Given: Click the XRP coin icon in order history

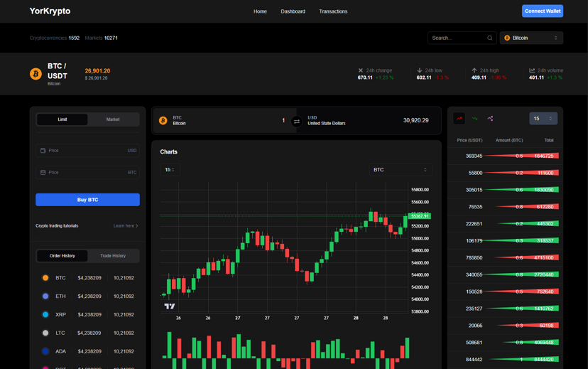Looking at the screenshot, I should coord(45,314).
